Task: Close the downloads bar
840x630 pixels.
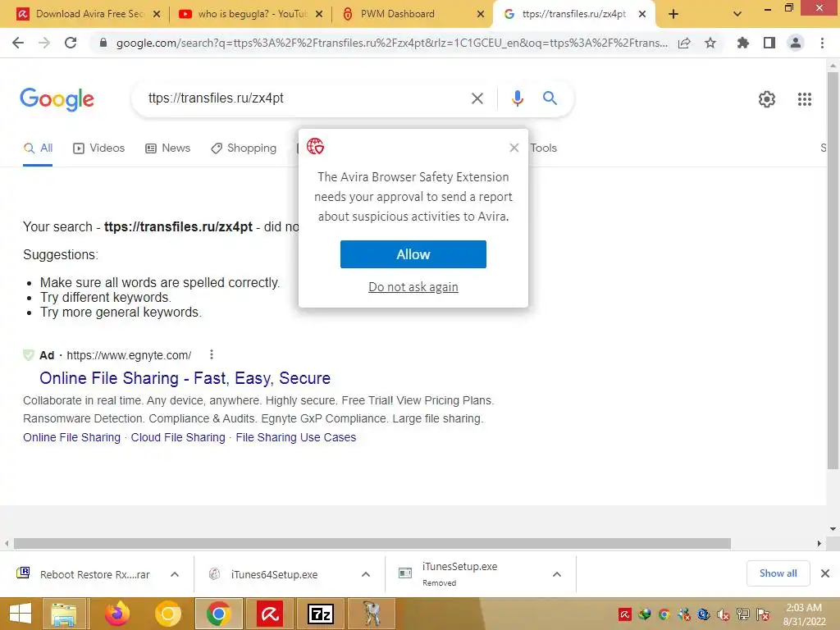Action: (825, 573)
